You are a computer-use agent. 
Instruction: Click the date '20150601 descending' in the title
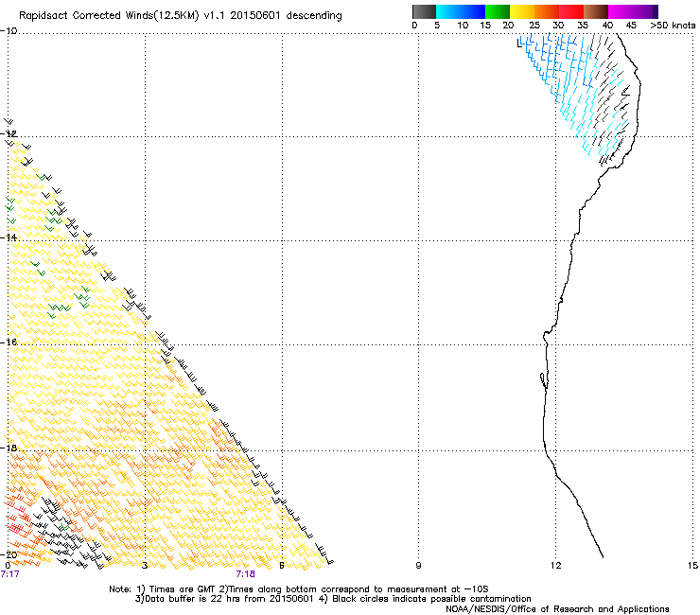(x=286, y=15)
